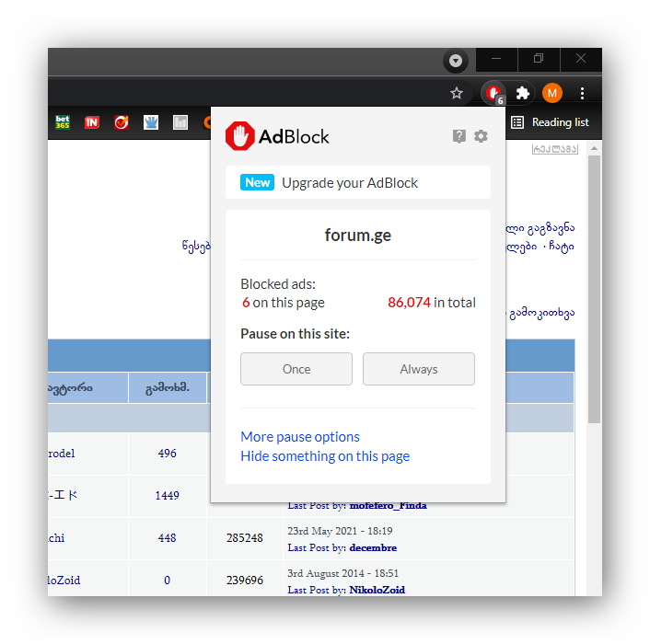Screen dimensions: 650x644
Task: Click Hide something on this page
Action: pyautogui.click(x=325, y=456)
